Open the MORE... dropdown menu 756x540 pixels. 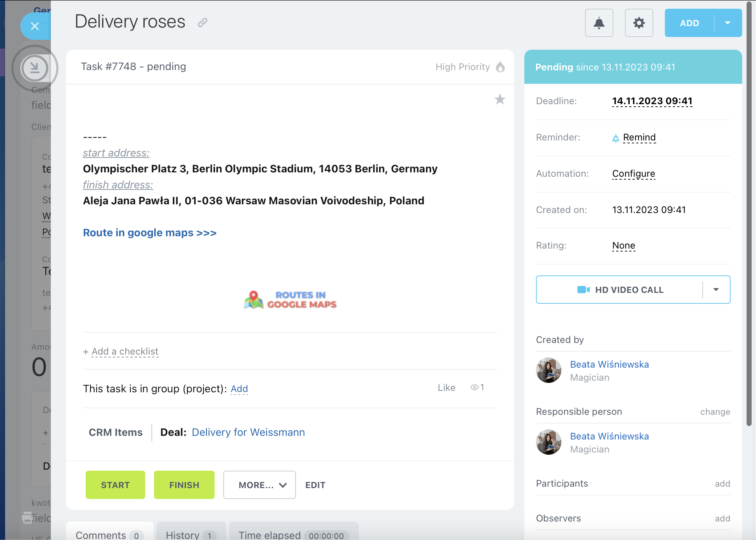click(x=259, y=485)
